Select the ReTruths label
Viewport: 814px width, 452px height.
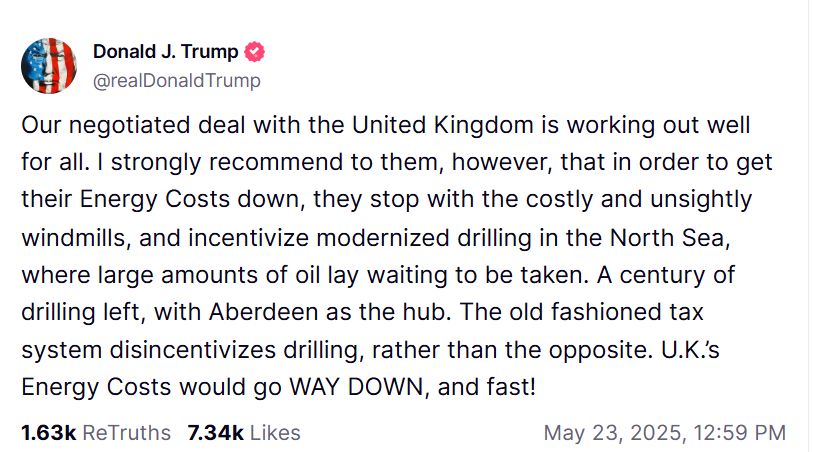coord(127,433)
